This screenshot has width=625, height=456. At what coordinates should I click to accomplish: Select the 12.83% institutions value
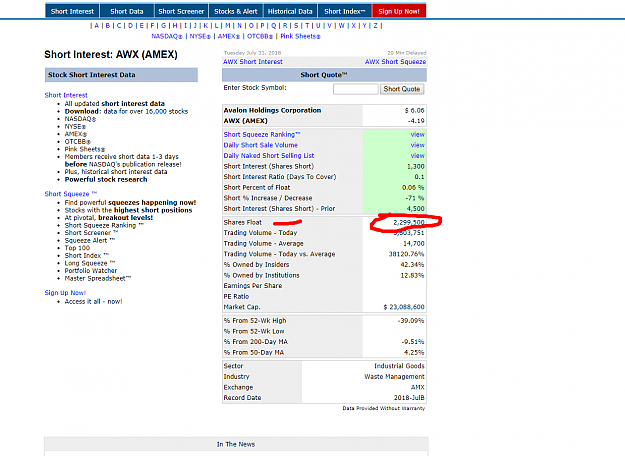point(412,275)
